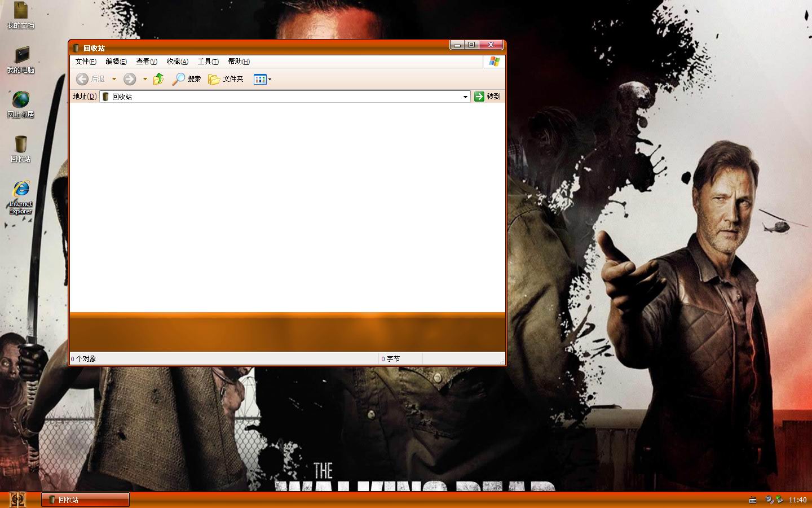Screen dimensions: 812x508
Task: Click the Views icon button
Action: (260, 79)
